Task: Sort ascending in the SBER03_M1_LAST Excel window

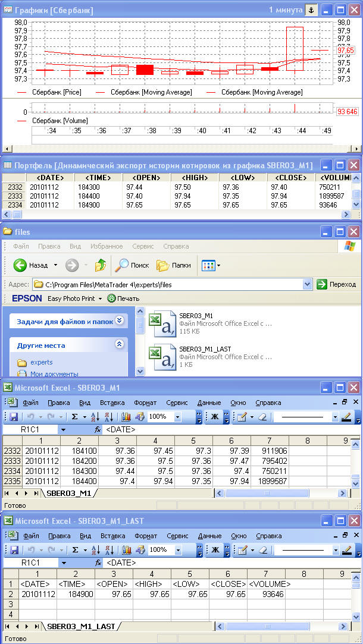Action: [95, 551]
